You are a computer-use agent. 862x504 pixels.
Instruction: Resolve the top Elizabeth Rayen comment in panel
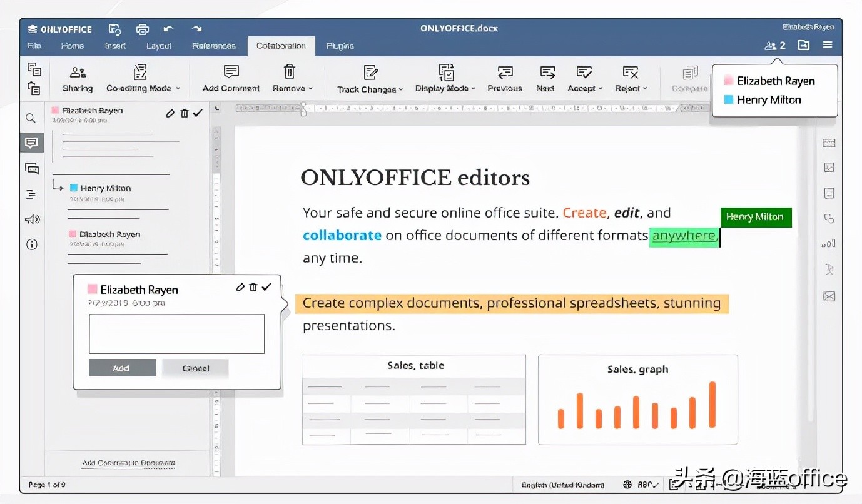[198, 113]
